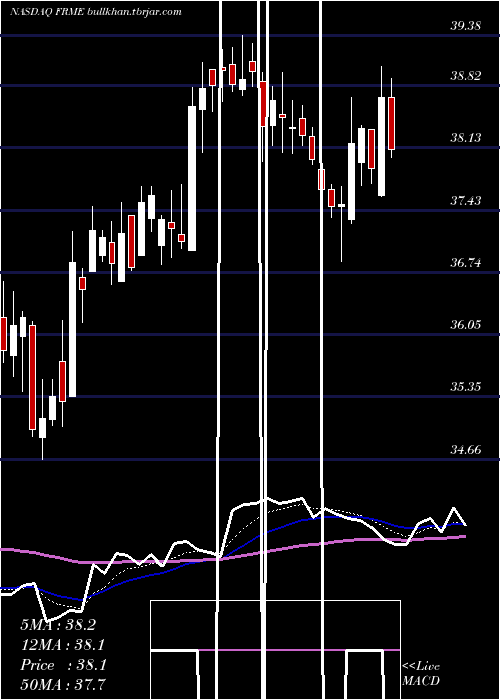The image size is (500, 700).
Task: Click the 12MA : 38.1 readout
Action: pos(62,645)
